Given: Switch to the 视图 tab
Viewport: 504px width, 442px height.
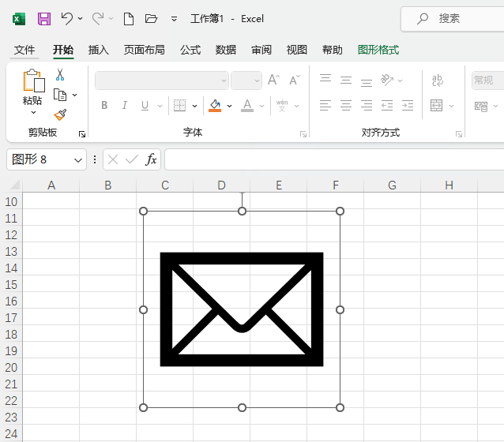Looking at the screenshot, I should (297, 50).
